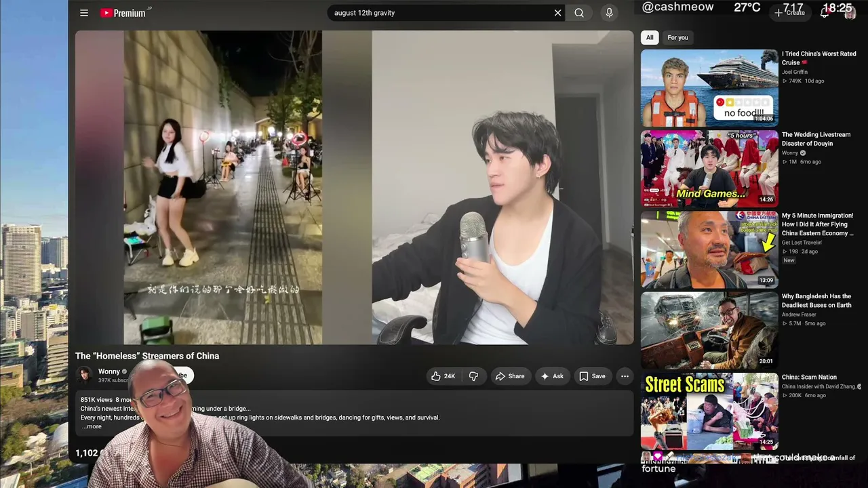Select the All filter chip

650,38
